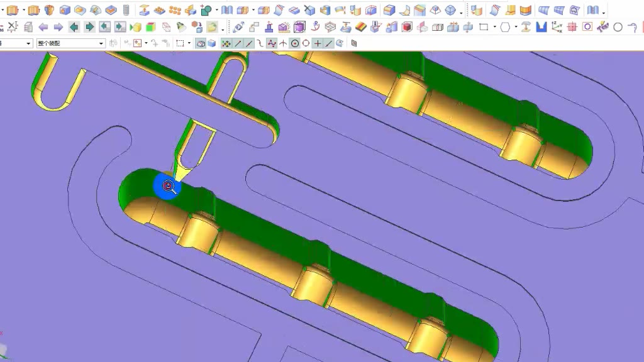Select the green cube icon
The height and width of the screenshot is (362, 644).
[150, 27]
